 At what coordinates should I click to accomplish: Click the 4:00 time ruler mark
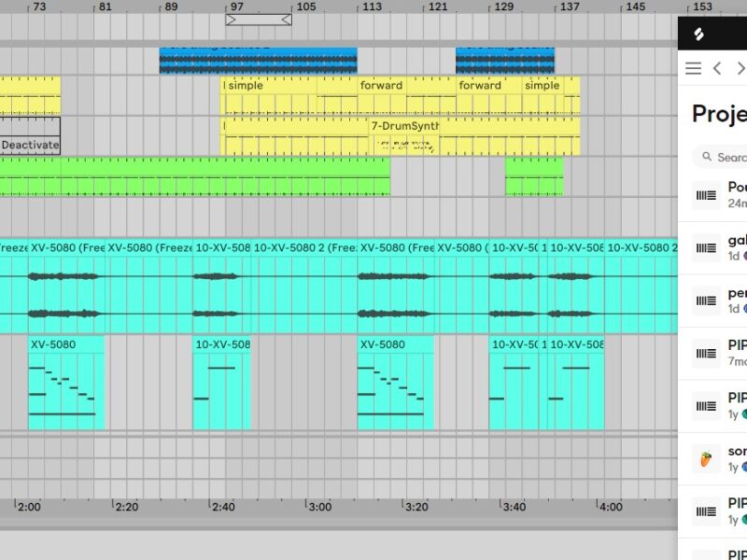(x=610, y=507)
